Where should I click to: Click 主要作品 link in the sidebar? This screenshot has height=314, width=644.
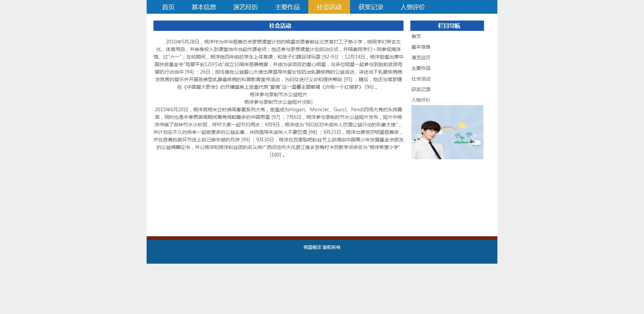point(421,68)
